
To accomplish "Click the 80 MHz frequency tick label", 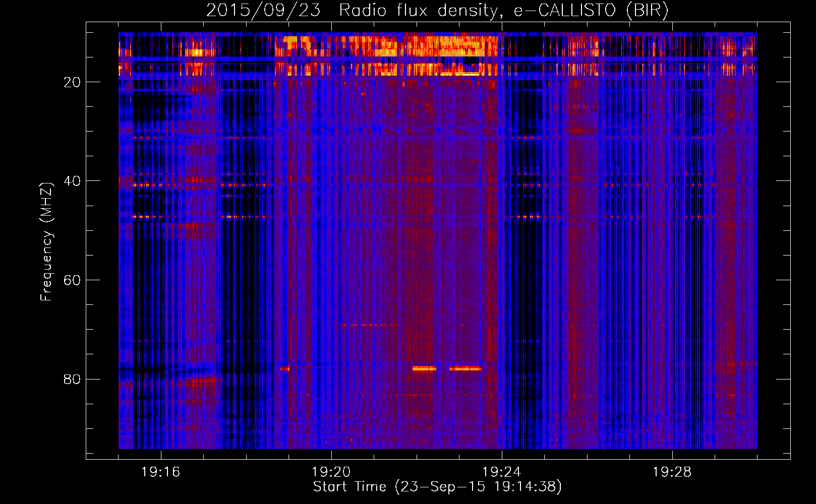I will [x=72, y=379].
